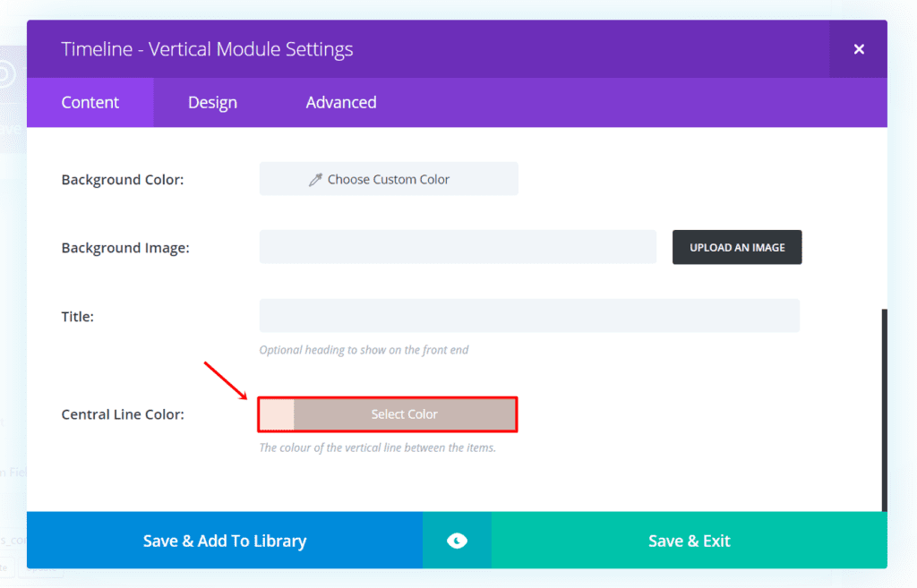Go to the Advanced tab

341,103
